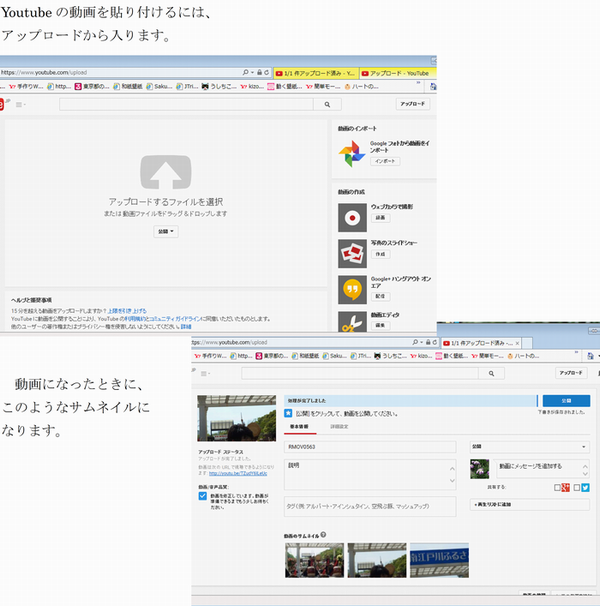
Task: Tick the Google+ share checkbox
Action: click(x=557, y=488)
